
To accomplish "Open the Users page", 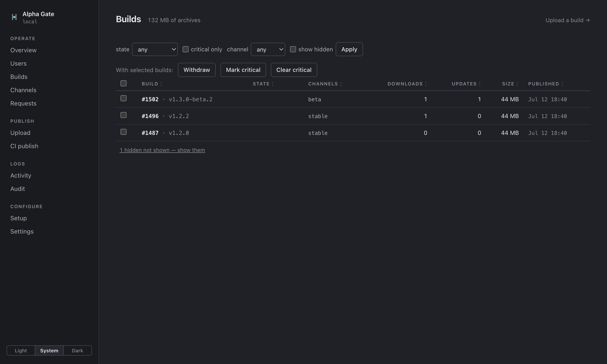I will (x=18, y=63).
